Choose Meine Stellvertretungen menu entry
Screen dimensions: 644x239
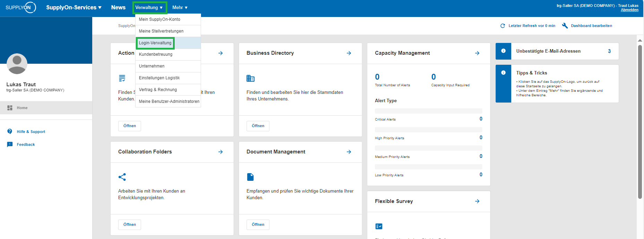pos(161,31)
